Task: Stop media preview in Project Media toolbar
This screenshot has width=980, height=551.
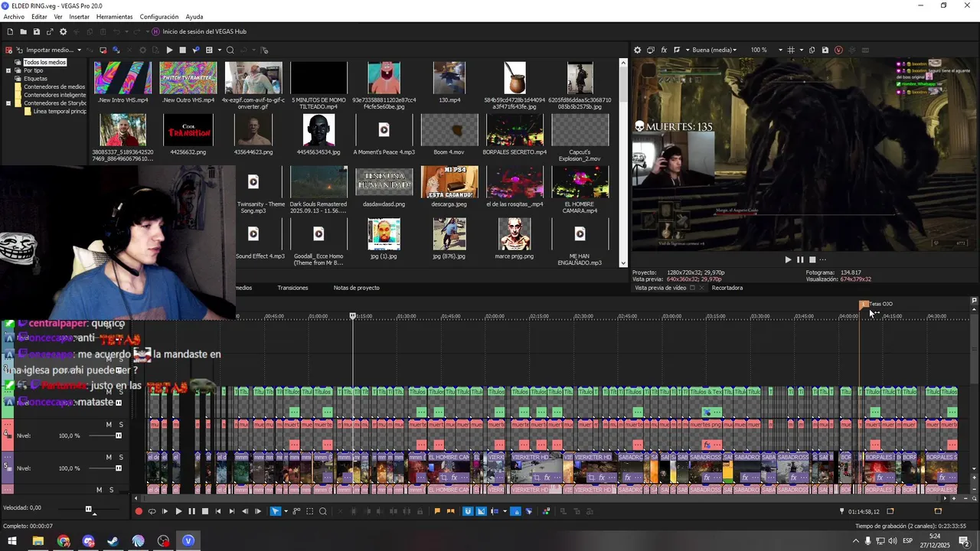Action: click(x=182, y=50)
